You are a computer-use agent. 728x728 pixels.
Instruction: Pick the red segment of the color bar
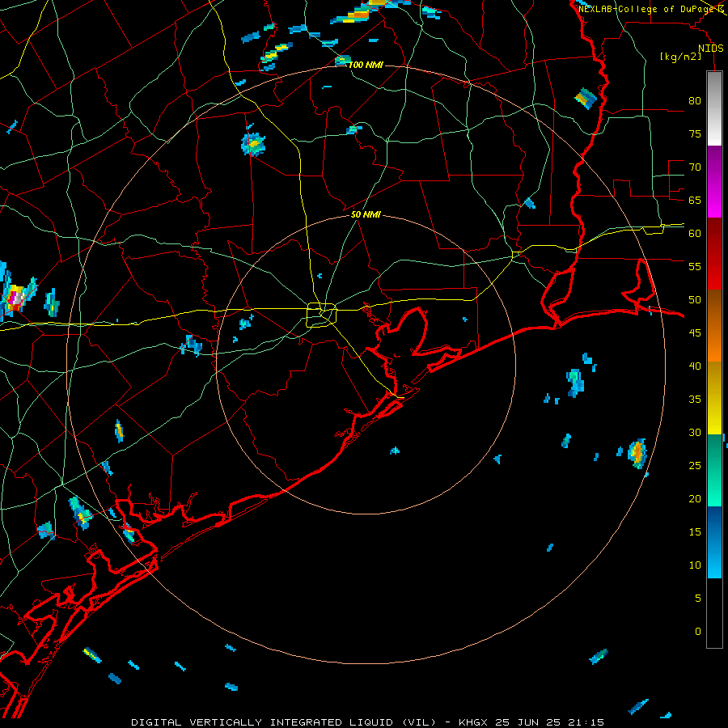[714, 253]
